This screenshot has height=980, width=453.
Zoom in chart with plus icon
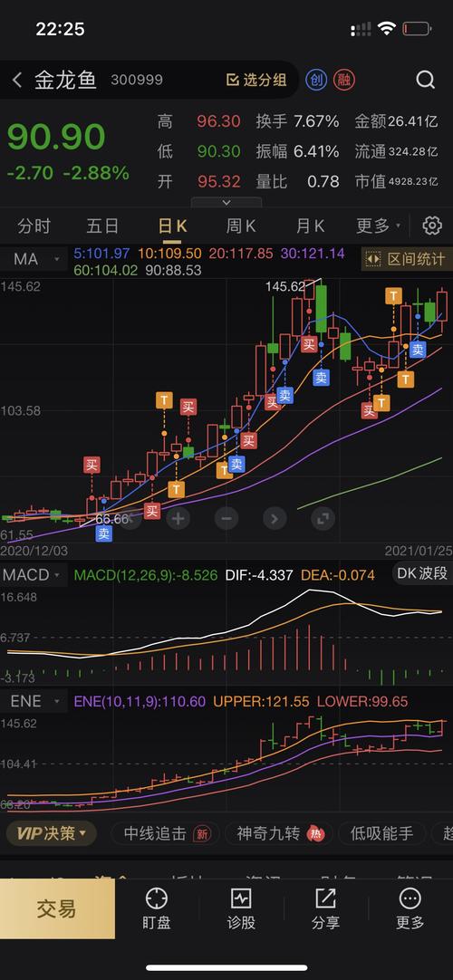click(x=178, y=518)
